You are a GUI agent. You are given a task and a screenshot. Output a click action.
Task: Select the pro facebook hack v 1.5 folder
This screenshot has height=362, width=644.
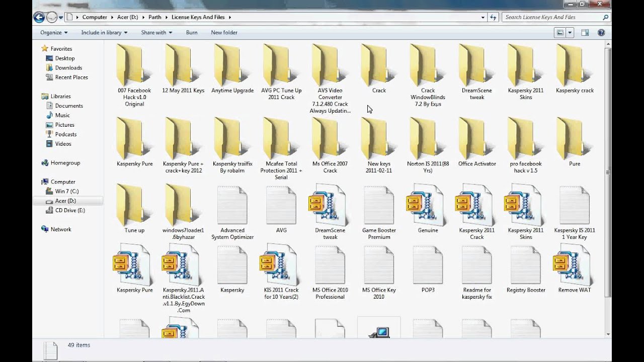[x=526, y=145]
